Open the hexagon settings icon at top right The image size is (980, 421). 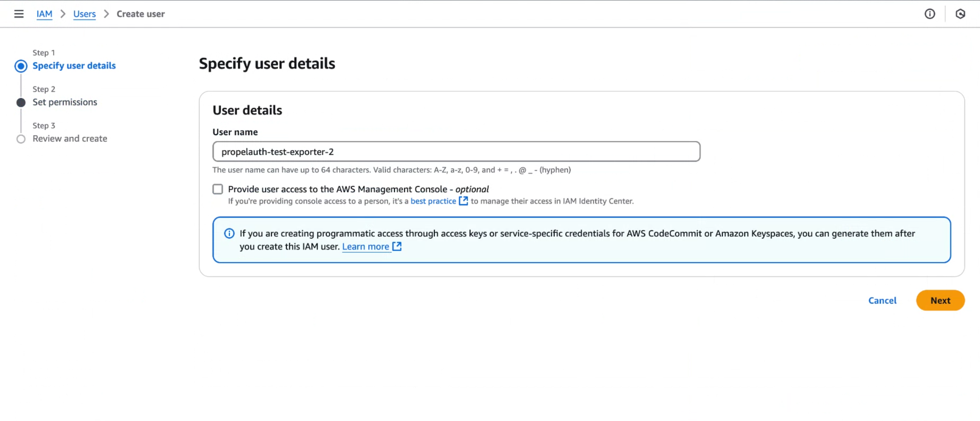[960, 14]
